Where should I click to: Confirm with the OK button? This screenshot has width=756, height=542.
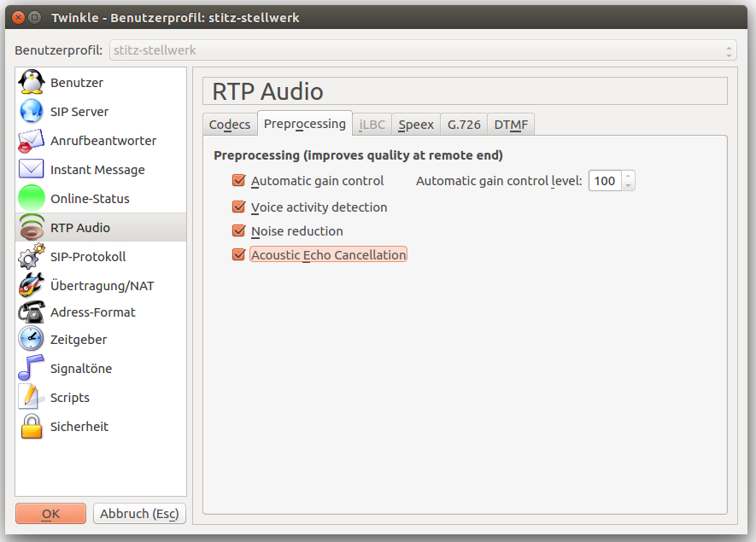(50, 514)
